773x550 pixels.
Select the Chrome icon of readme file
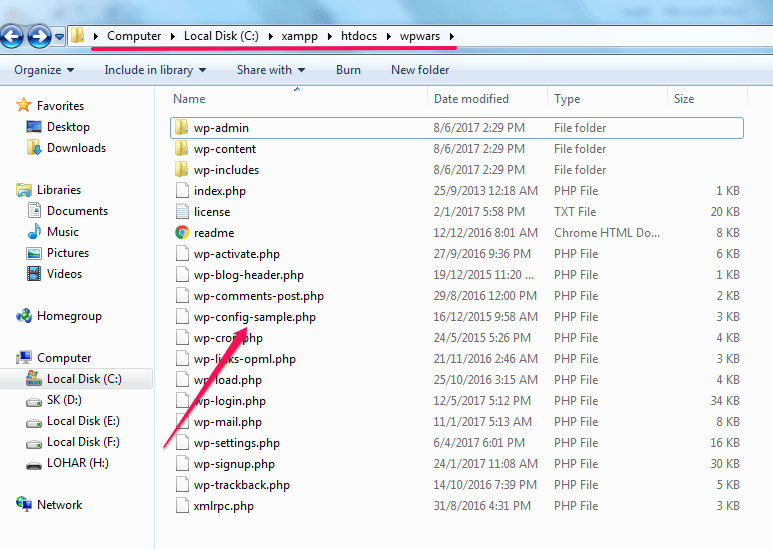pyautogui.click(x=182, y=232)
